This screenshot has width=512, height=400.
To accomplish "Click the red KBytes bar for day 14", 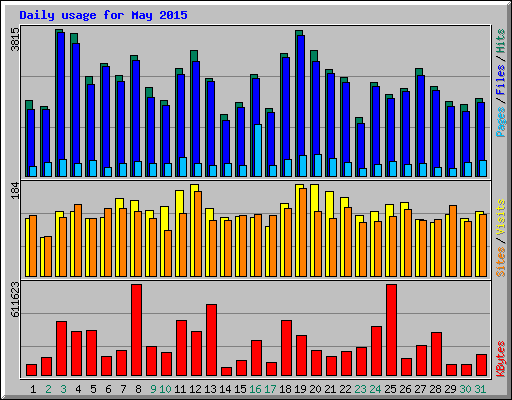I will (227, 372).
